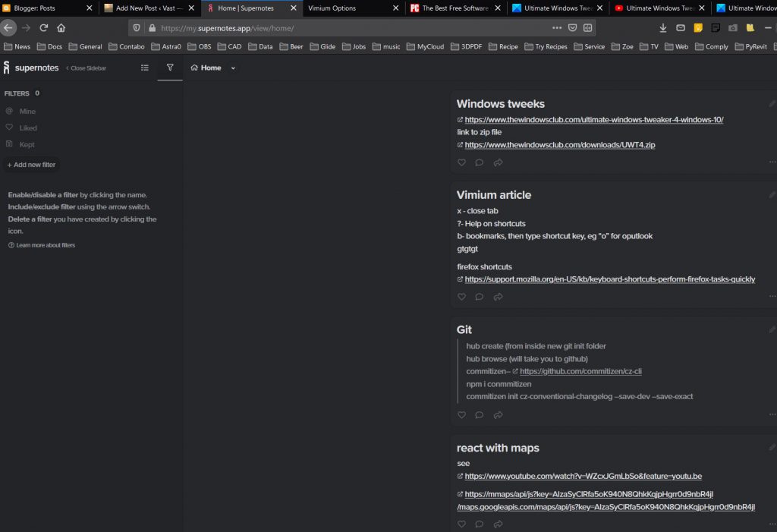This screenshot has height=532, width=777.
Task: Open the filter tab with funnel icon
Action: pyautogui.click(x=170, y=68)
